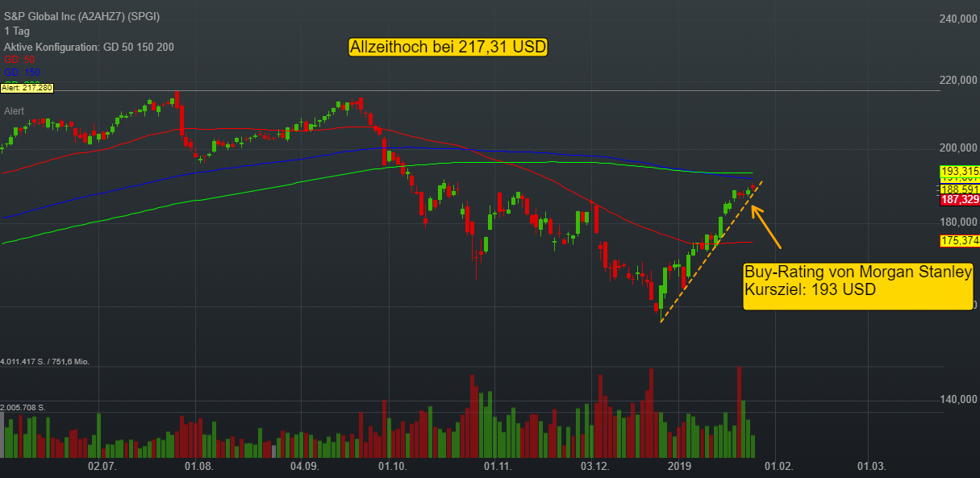Click the 01.02. date axis label

[x=779, y=467]
